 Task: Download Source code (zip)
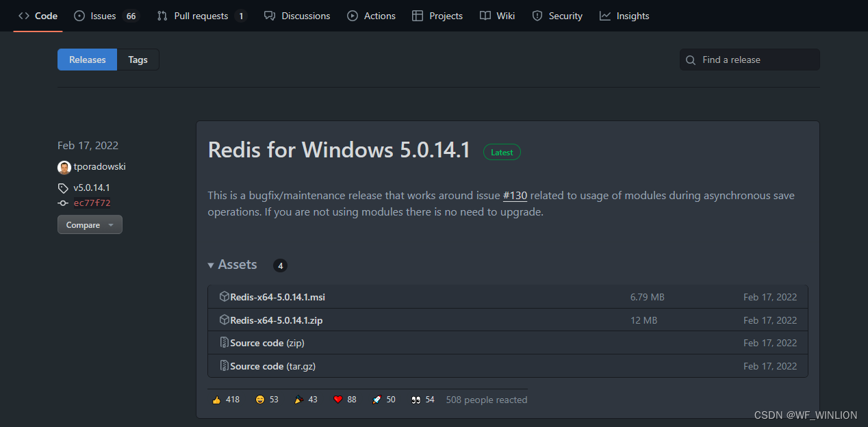[267, 343]
